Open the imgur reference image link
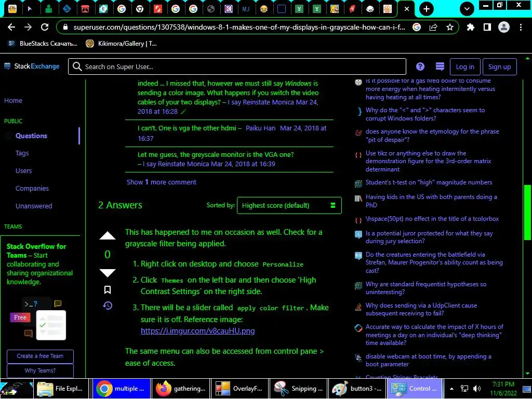532x399 pixels. point(198,331)
